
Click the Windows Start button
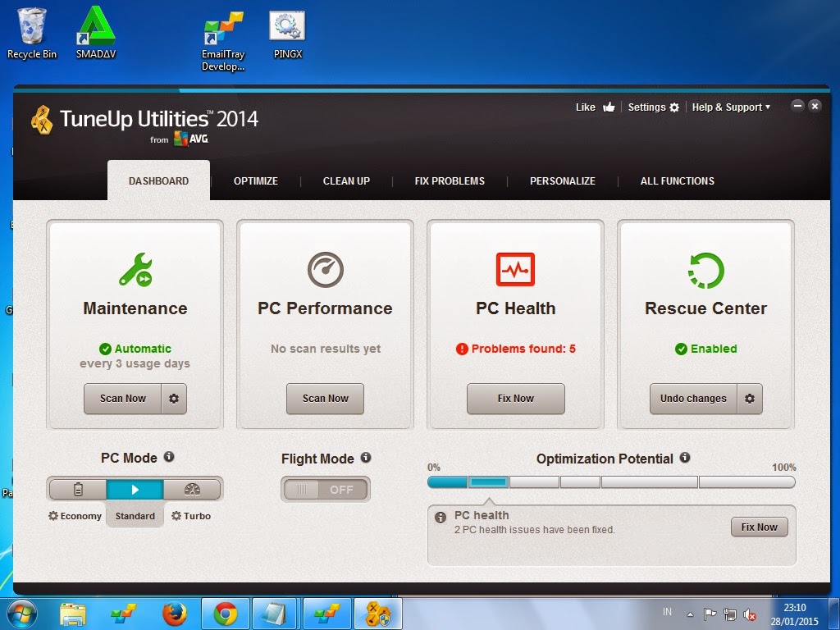pos(21,614)
